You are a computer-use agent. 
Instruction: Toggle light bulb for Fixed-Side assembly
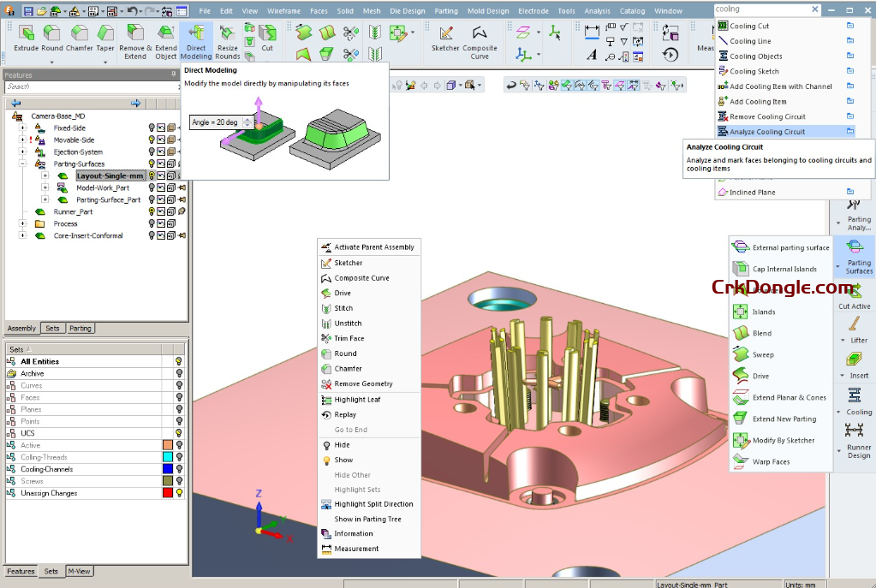tap(152, 128)
